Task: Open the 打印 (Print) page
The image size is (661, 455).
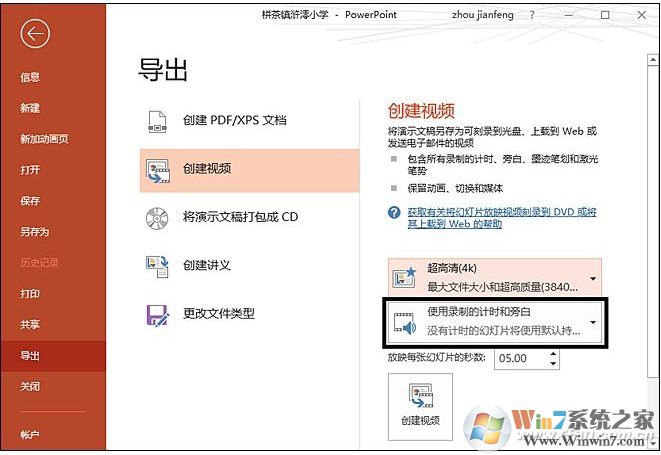Action: pos(30,293)
